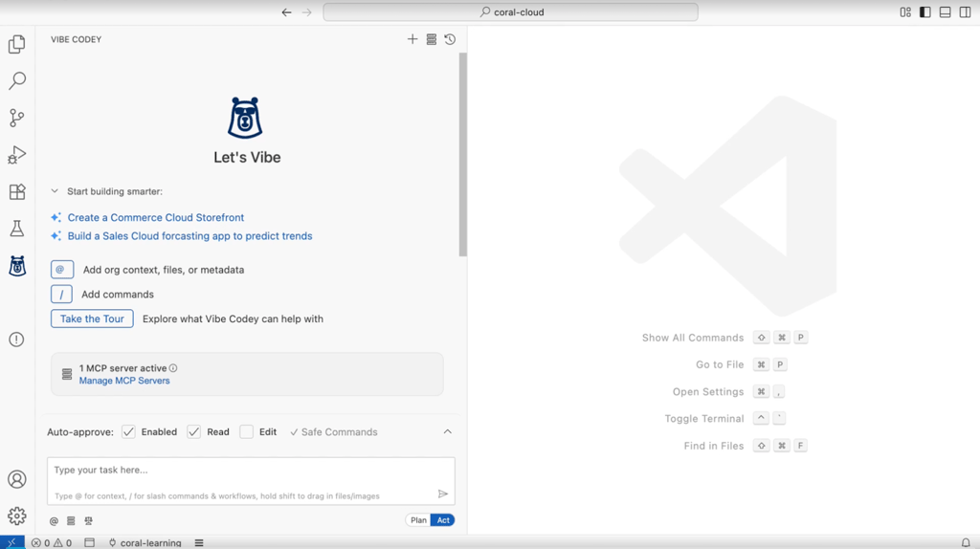This screenshot has width=980, height=549.
Task: Open task history clock icon
Action: point(450,39)
